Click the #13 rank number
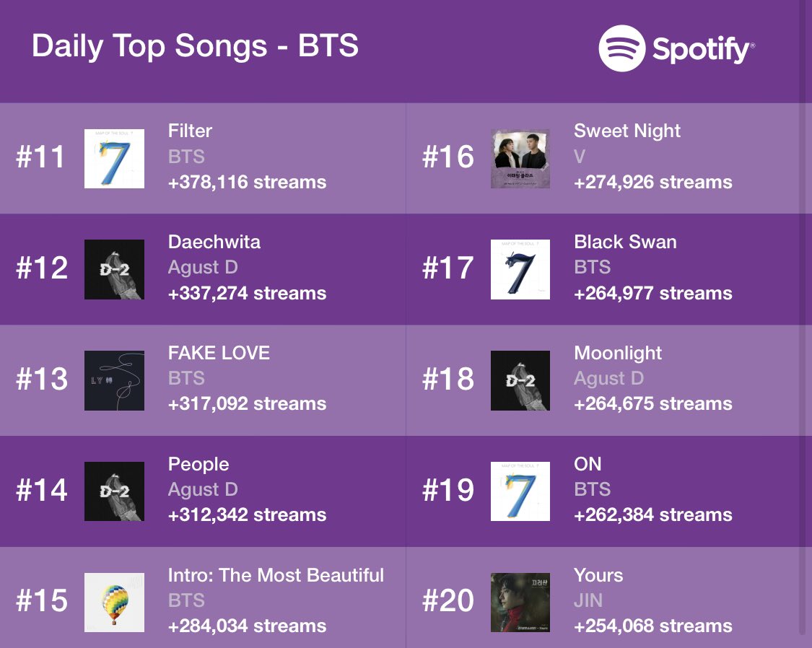The height and width of the screenshot is (648, 812). (x=42, y=379)
